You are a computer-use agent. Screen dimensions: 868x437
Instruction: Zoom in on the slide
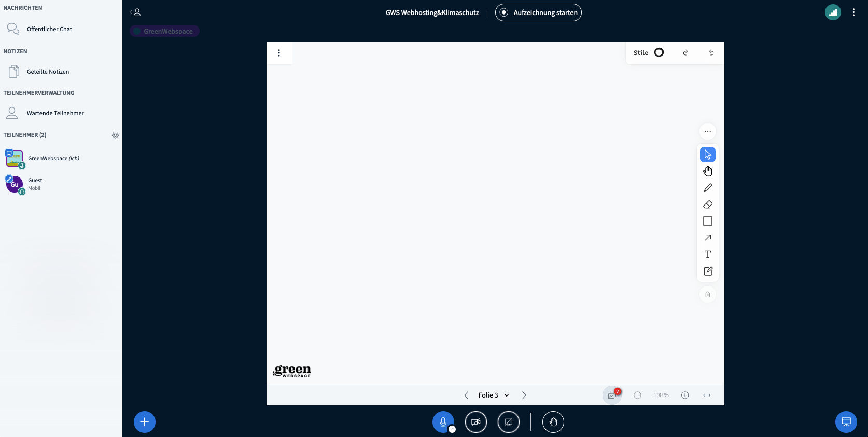coord(685,395)
